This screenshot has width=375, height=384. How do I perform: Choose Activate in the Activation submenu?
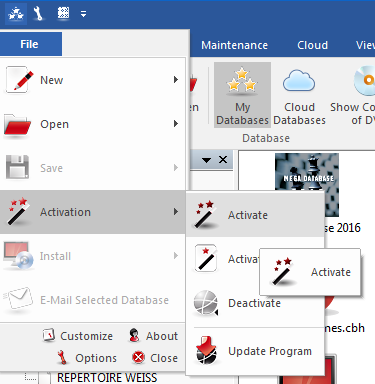[255, 215]
